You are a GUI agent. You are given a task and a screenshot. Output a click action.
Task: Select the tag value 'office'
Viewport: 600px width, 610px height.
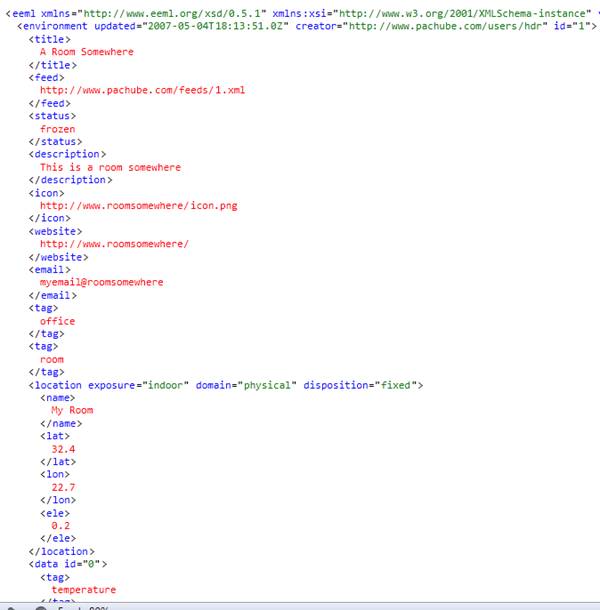[57, 321]
